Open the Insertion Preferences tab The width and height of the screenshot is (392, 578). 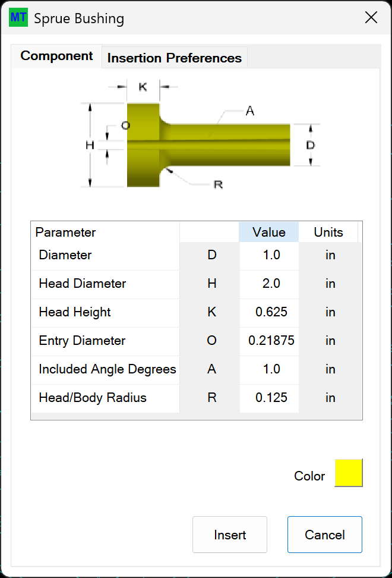point(174,58)
